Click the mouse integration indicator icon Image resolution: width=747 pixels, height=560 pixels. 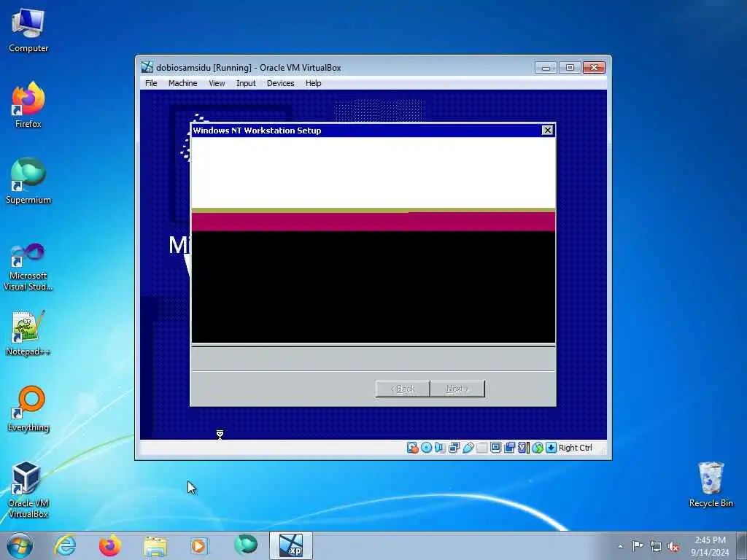[538, 448]
